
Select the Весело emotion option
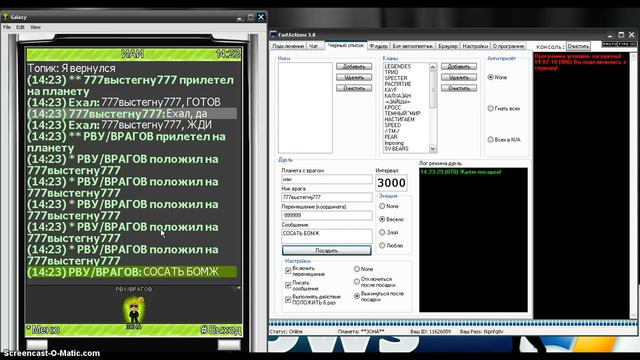pyautogui.click(x=391, y=219)
